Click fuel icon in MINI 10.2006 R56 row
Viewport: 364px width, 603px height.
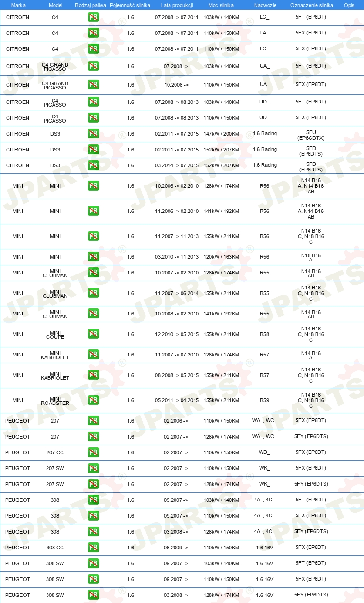click(93, 185)
